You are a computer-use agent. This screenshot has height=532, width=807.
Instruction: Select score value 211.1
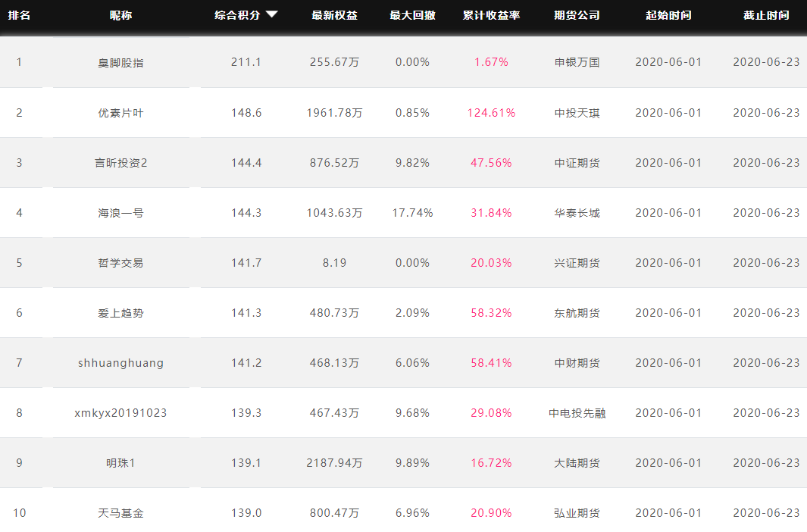pyautogui.click(x=246, y=62)
